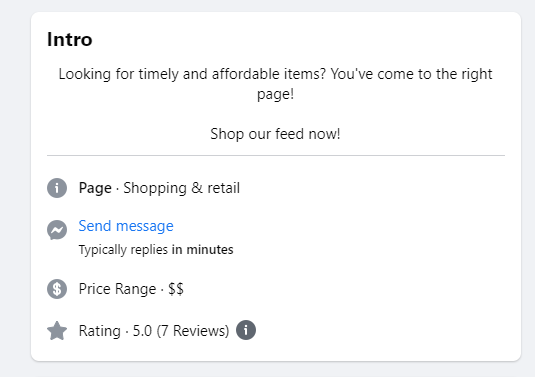
Task: Click the Rating label text
Action: (100, 331)
